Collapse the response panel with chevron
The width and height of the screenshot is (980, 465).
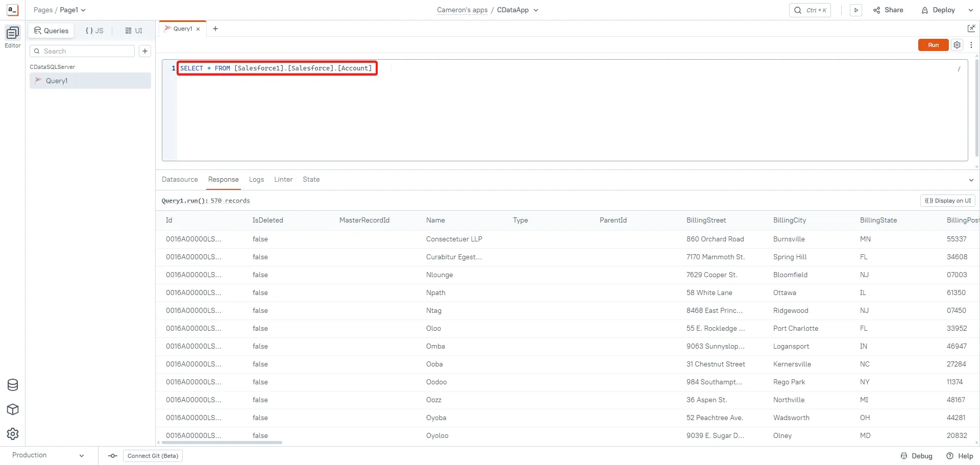[971, 180]
